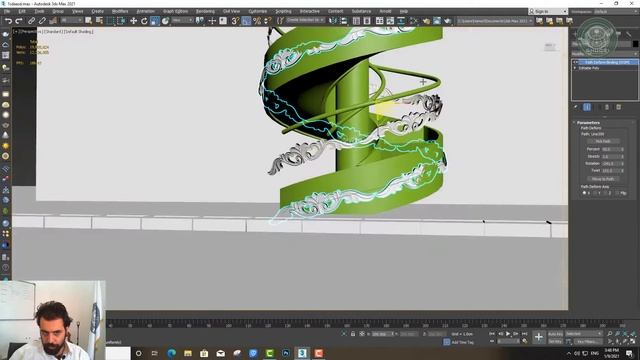The image size is (640, 360).
Task: Select the Scale tool icon
Action: 155,20
